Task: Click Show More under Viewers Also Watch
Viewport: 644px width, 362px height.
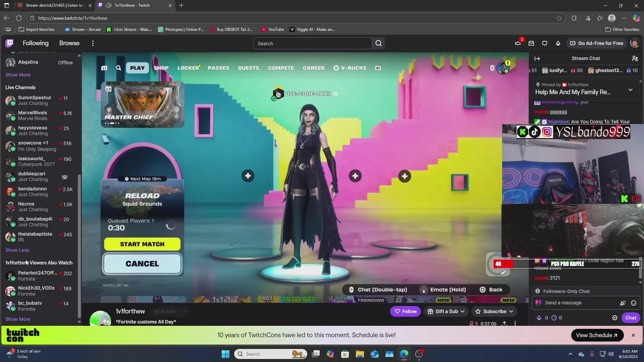Action: 18,319
